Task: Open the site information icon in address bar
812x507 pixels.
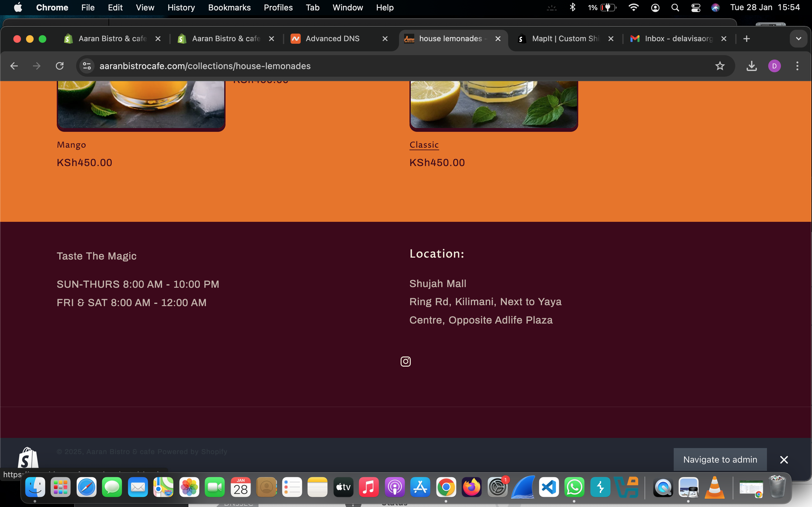Action: pos(87,66)
